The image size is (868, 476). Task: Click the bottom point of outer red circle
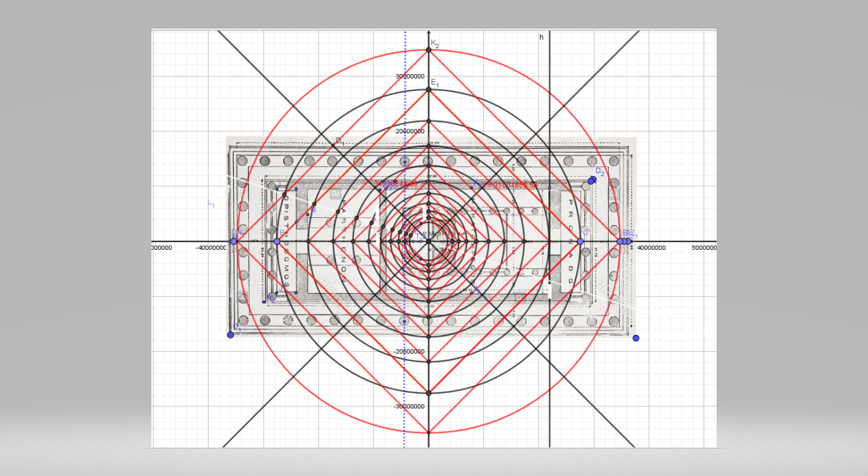click(x=429, y=433)
